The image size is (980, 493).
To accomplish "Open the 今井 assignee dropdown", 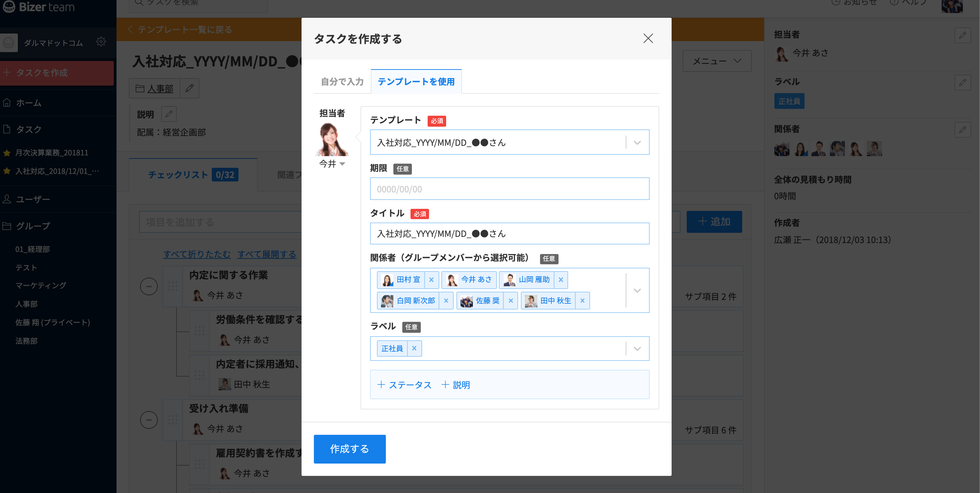I will 332,164.
